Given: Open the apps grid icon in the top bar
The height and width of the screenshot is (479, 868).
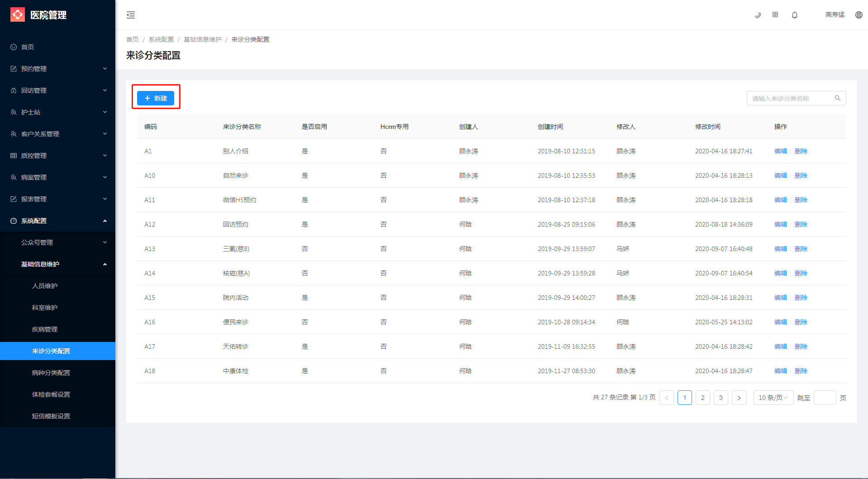Looking at the screenshot, I should 775,14.
